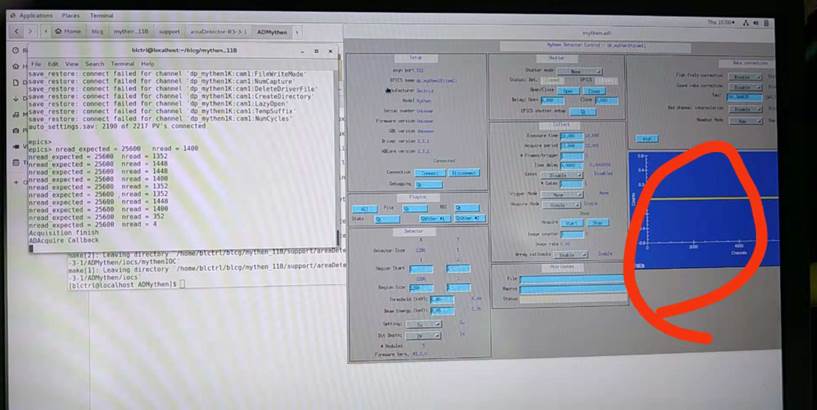Select the support path breadcrumb

169,31
